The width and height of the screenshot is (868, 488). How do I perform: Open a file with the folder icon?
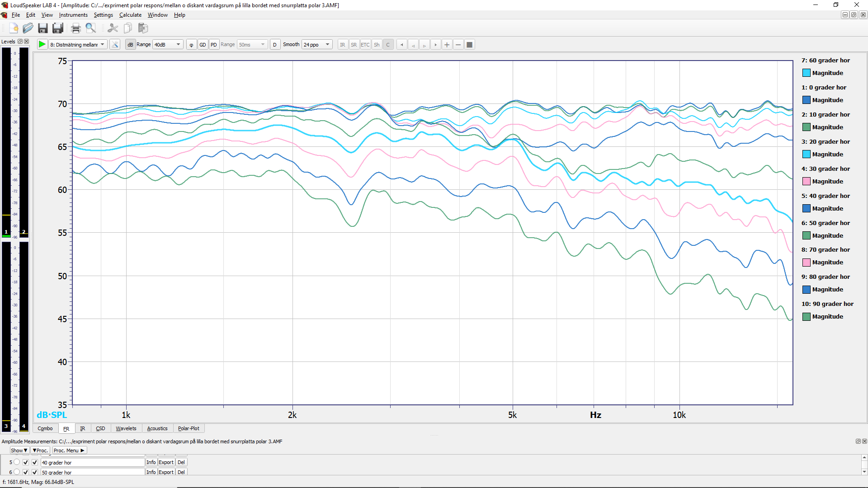pos(28,28)
